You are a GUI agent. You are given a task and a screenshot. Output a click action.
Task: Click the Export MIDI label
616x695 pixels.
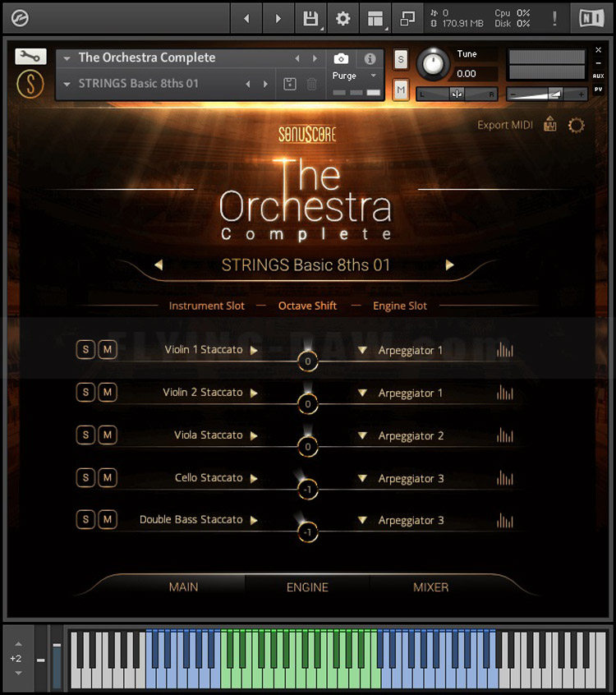click(505, 125)
